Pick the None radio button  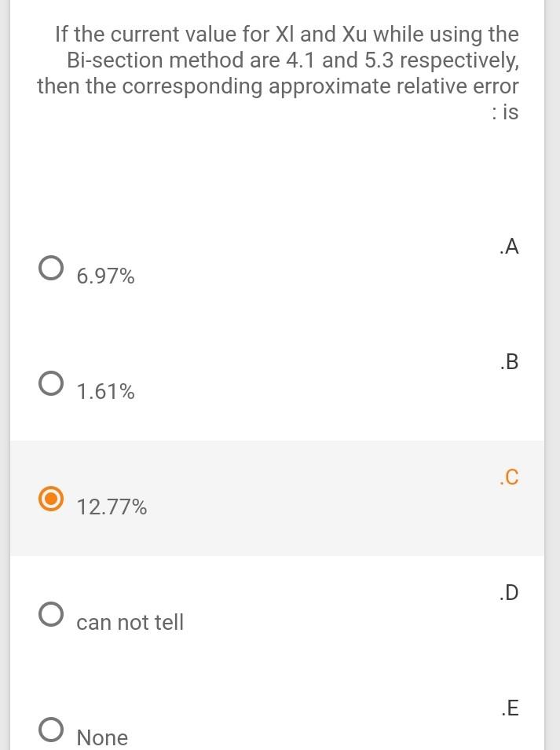coord(51,730)
